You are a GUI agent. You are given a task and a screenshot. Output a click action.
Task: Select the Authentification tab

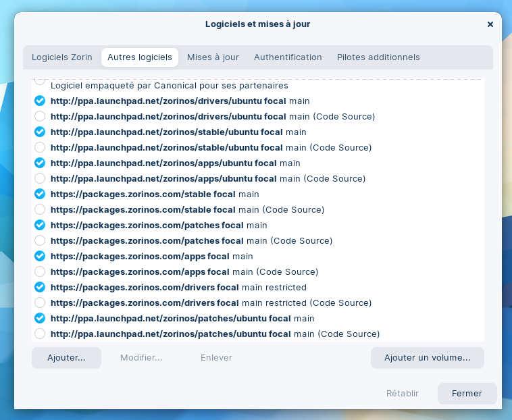288,57
